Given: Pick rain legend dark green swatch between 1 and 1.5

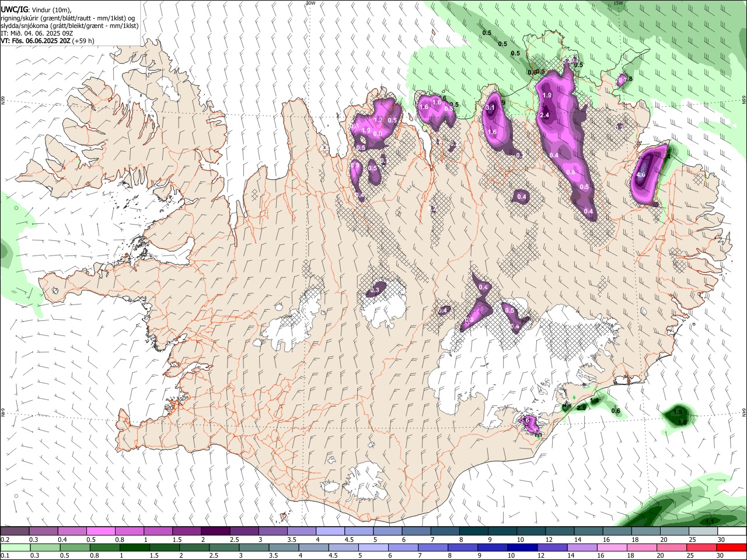Looking at the screenshot, I should 134,548.
